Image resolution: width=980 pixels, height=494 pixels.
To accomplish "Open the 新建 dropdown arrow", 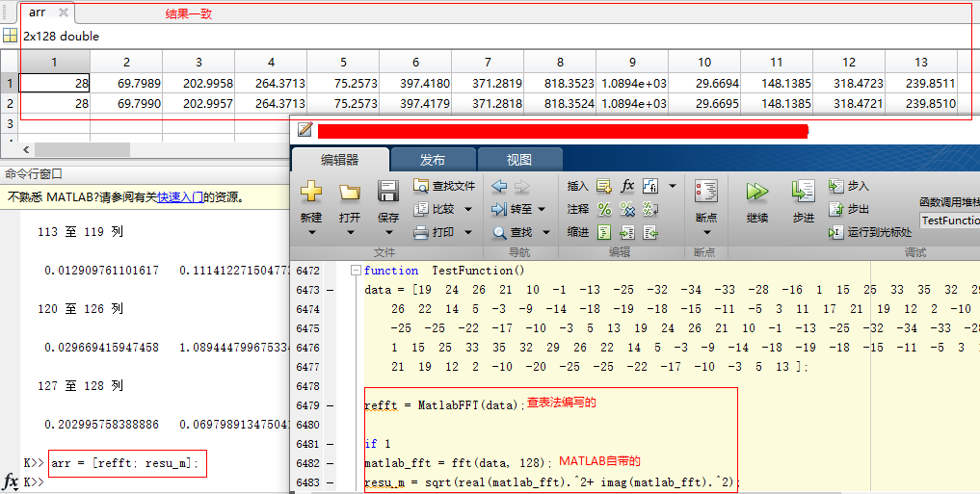I will tap(310, 232).
